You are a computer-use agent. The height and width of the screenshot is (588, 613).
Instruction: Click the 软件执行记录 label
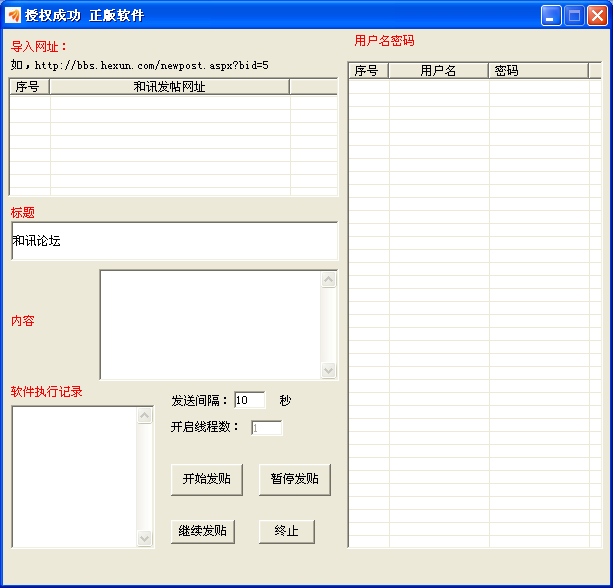click(x=47, y=391)
